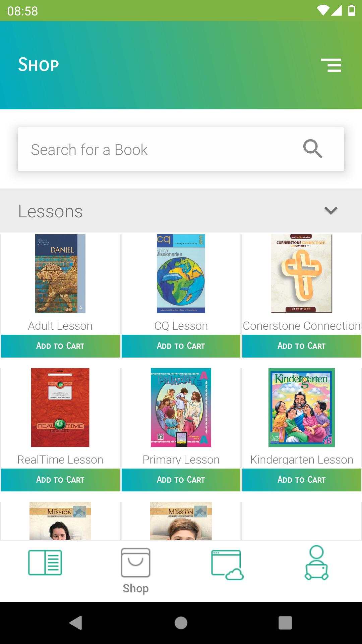
Task: Open the Kindergarten book cover
Action: pyautogui.click(x=302, y=408)
